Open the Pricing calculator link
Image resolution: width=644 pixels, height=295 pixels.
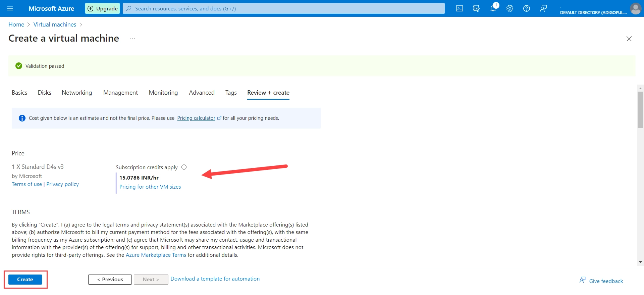pos(196,118)
